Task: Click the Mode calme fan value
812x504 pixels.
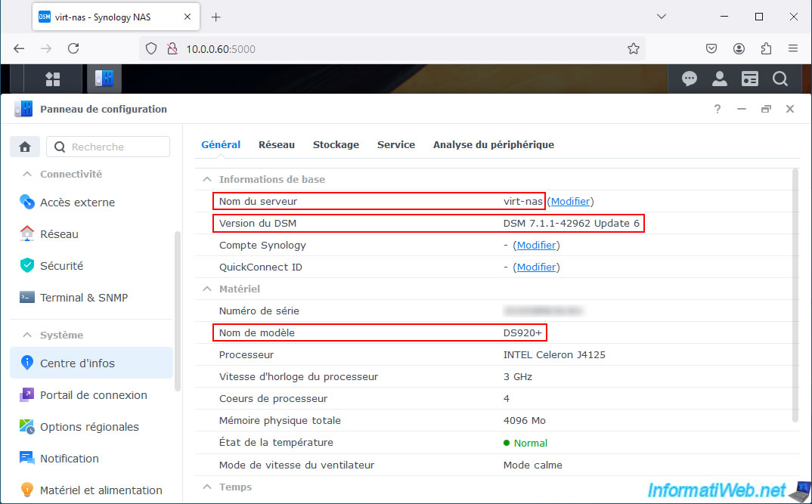Action: [532, 465]
